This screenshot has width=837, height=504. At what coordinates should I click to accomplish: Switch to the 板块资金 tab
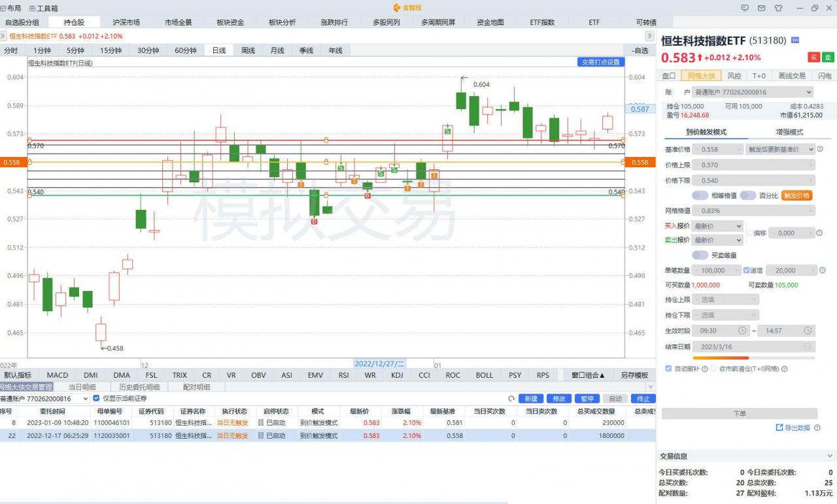click(x=230, y=22)
